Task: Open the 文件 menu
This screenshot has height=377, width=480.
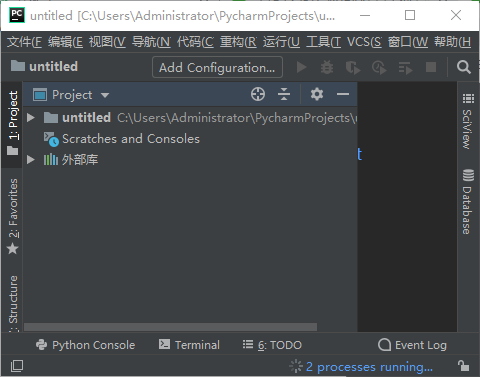Action: 24,42
